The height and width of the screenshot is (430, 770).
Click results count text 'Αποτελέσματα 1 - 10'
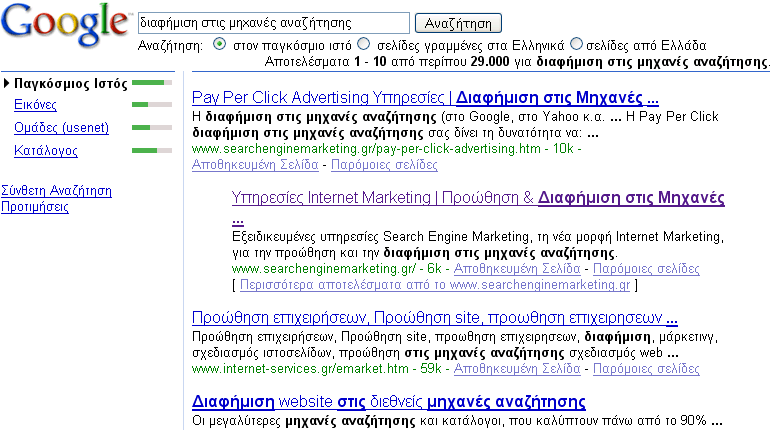325,62
